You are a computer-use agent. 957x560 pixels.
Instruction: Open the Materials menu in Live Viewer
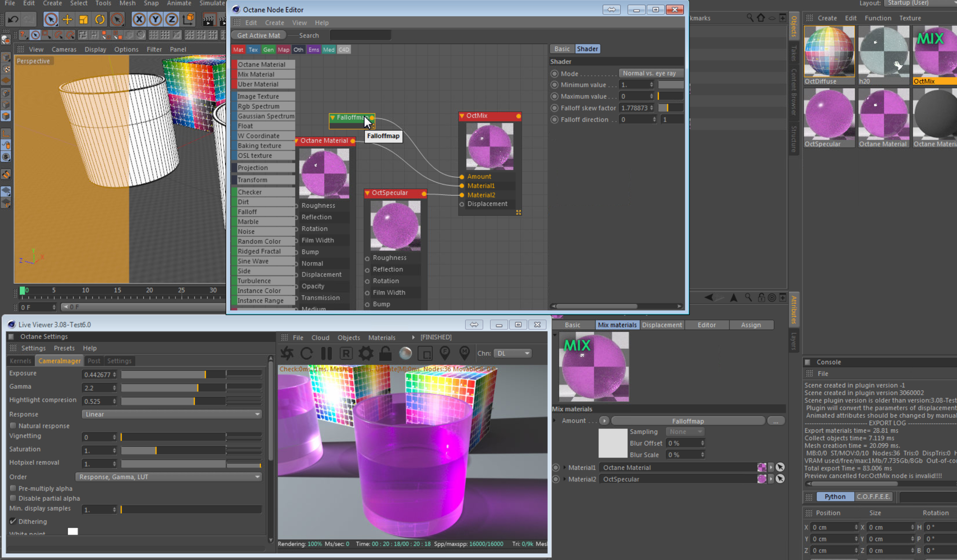(381, 337)
